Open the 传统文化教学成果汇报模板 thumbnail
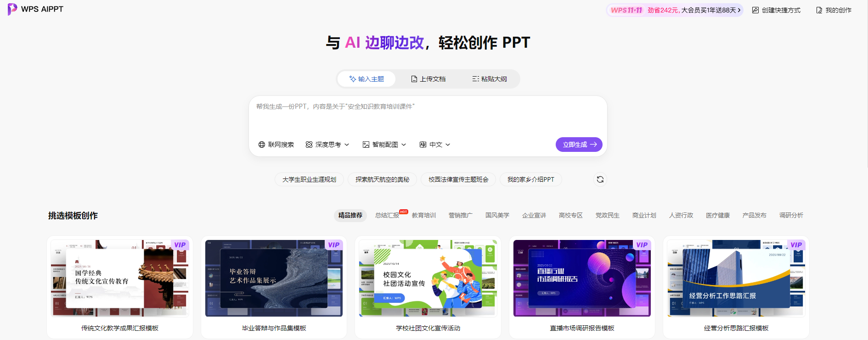The width and height of the screenshot is (868, 340). [120, 278]
